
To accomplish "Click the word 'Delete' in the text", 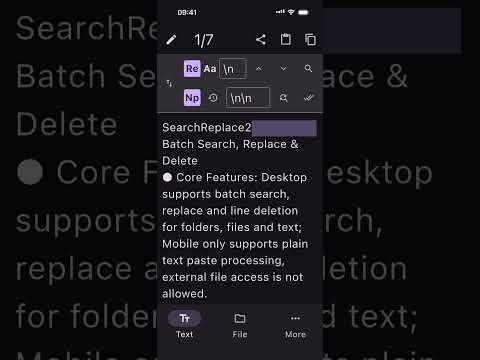I will (x=180, y=161).
